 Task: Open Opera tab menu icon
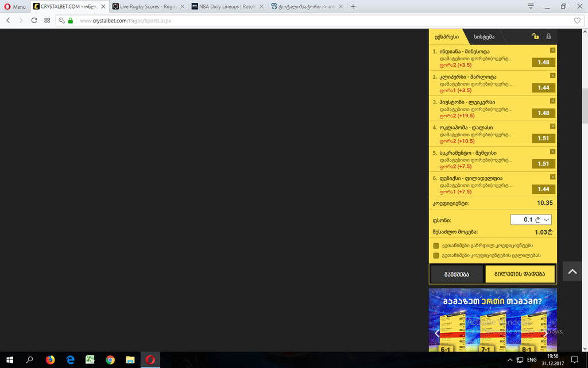(531, 6)
